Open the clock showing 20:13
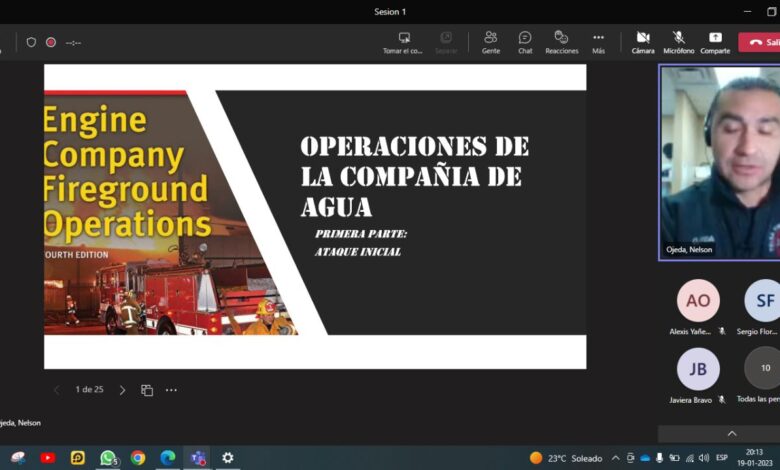Viewport: 780px width, 470px height. pyautogui.click(x=754, y=452)
